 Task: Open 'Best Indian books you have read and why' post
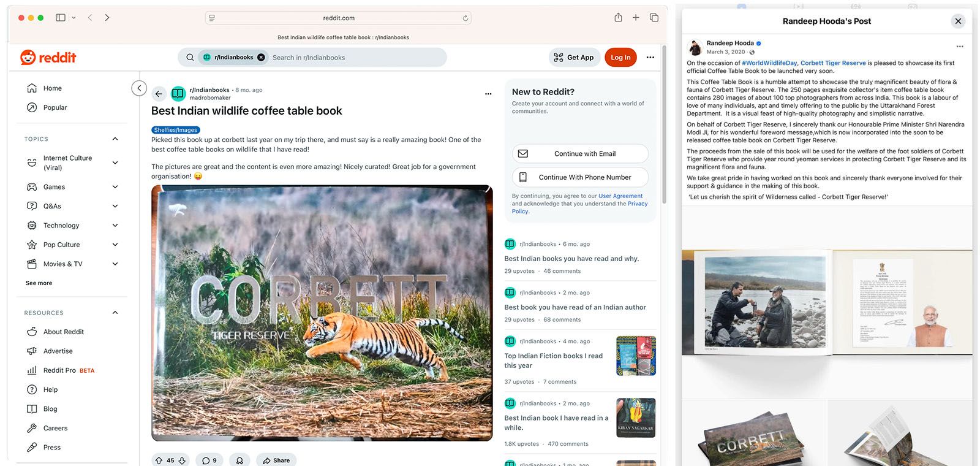571,259
